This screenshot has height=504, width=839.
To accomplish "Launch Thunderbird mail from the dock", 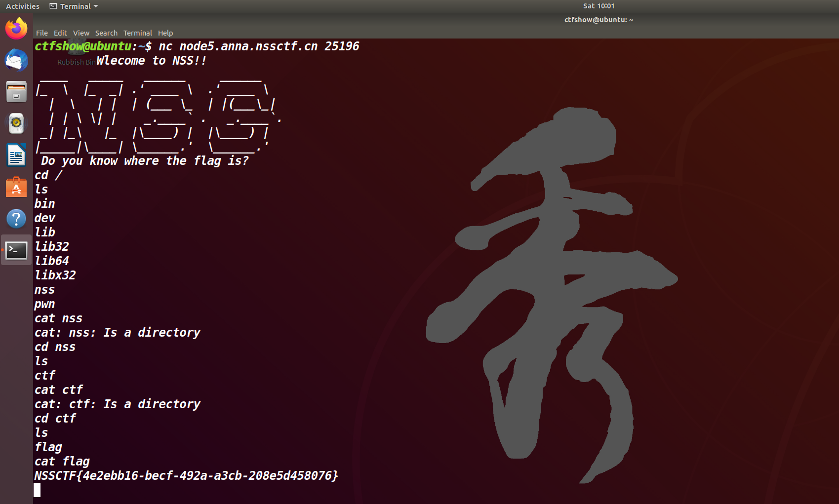I will (x=16, y=60).
